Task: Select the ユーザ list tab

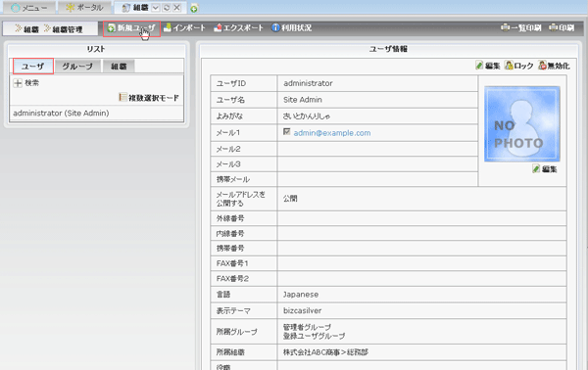Action: tap(33, 67)
